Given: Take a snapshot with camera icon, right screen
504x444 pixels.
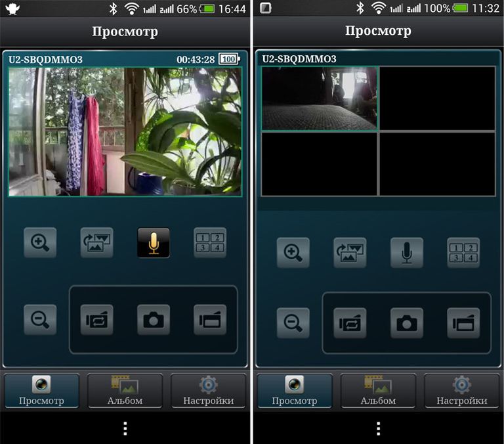Looking at the screenshot, I should 407,323.
